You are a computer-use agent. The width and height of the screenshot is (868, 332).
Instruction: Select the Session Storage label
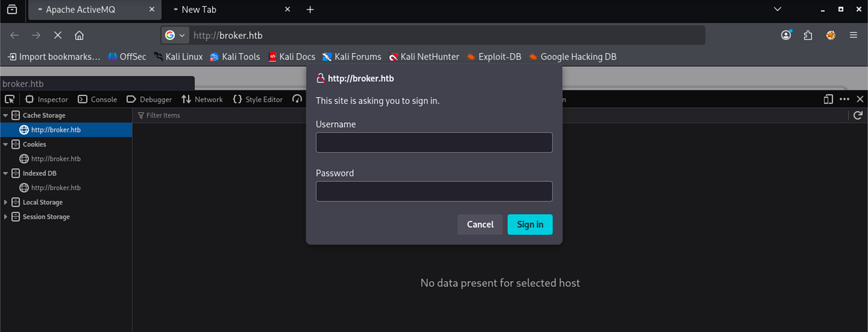point(46,217)
